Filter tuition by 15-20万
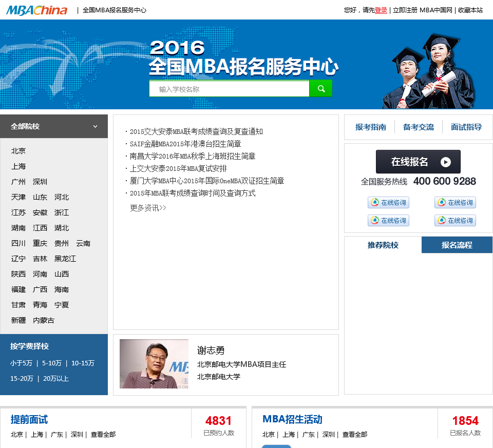This screenshot has width=493, height=448. click(x=22, y=379)
